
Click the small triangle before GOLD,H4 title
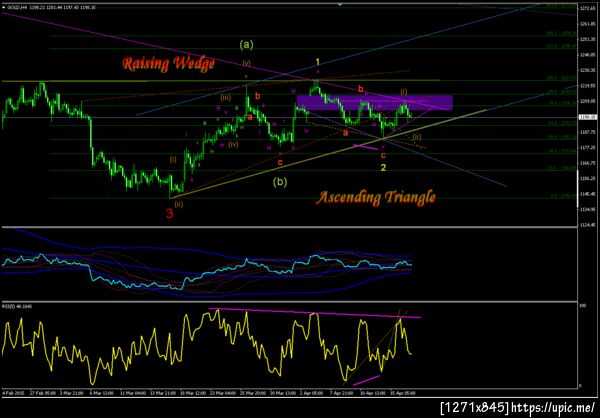click(x=3, y=7)
